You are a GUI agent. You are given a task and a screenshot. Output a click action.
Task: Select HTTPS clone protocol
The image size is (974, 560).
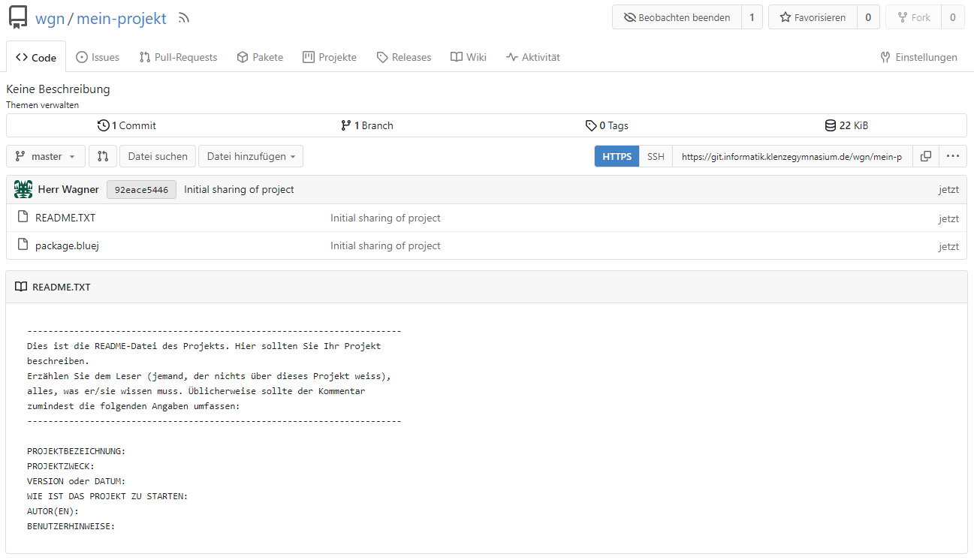617,156
